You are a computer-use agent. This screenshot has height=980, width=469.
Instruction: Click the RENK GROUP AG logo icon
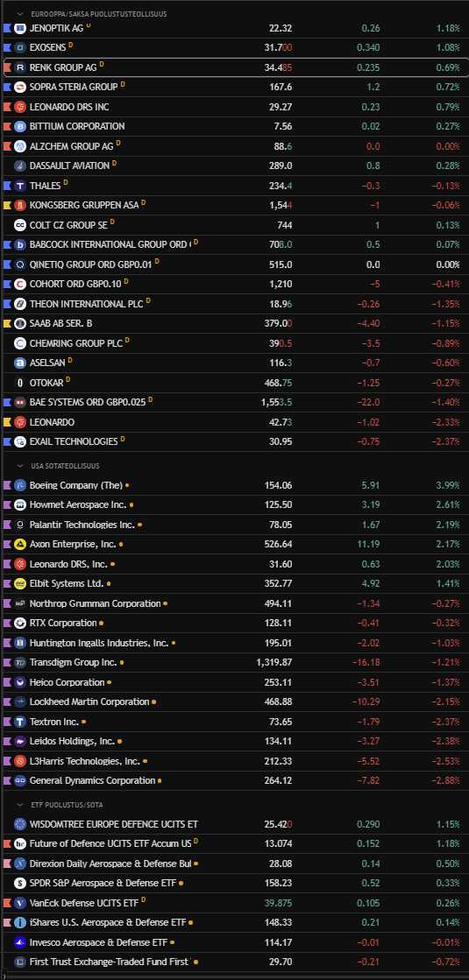point(20,67)
